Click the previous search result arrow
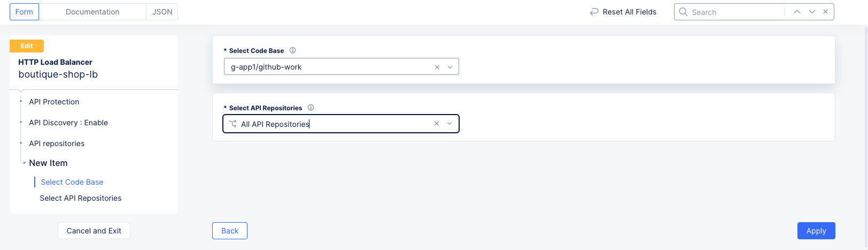 797,12
